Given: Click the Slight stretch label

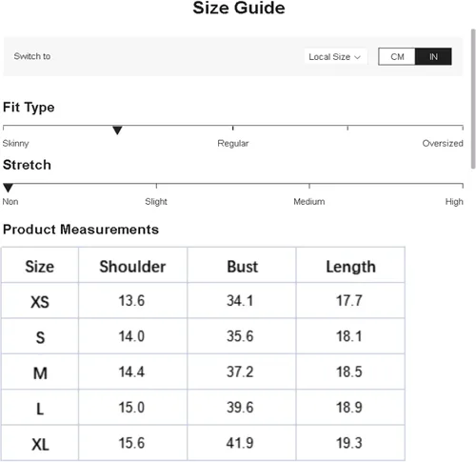Looking at the screenshot, I should (156, 202).
